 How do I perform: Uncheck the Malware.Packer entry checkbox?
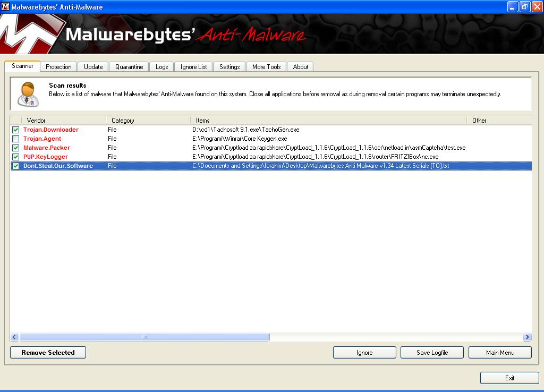coord(16,148)
